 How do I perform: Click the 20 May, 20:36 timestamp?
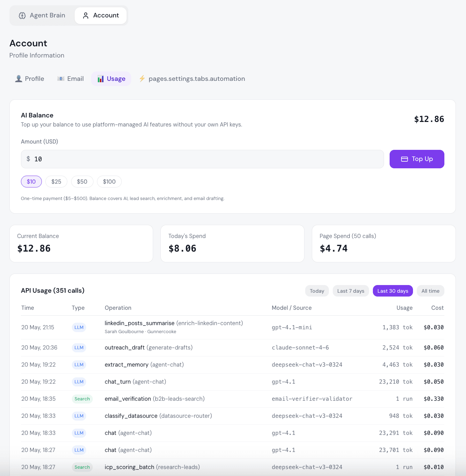coord(39,347)
